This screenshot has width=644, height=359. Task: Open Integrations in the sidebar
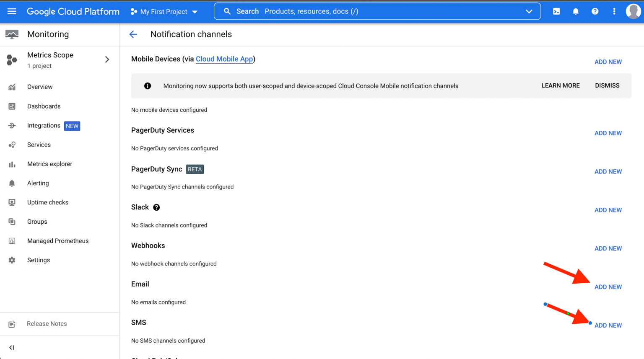point(44,126)
